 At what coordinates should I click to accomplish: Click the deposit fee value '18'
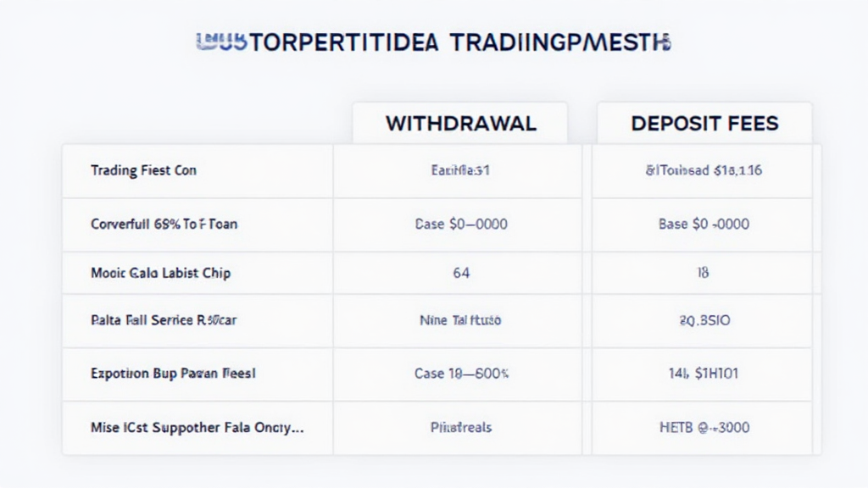pos(704,273)
